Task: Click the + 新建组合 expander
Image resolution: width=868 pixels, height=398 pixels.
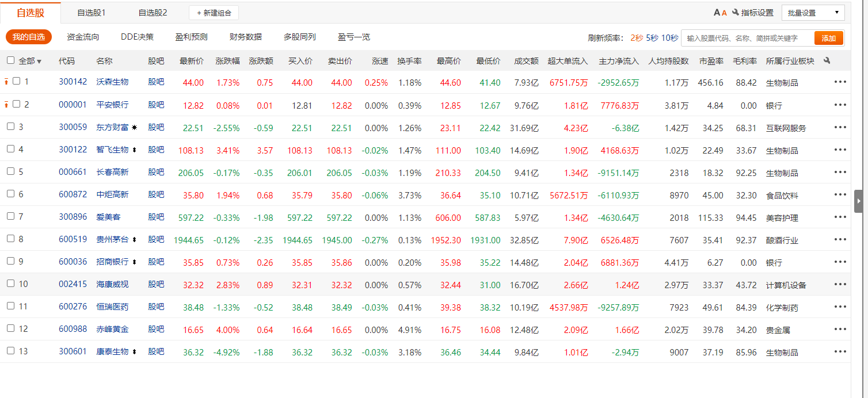Action: pyautogui.click(x=214, y=12)
